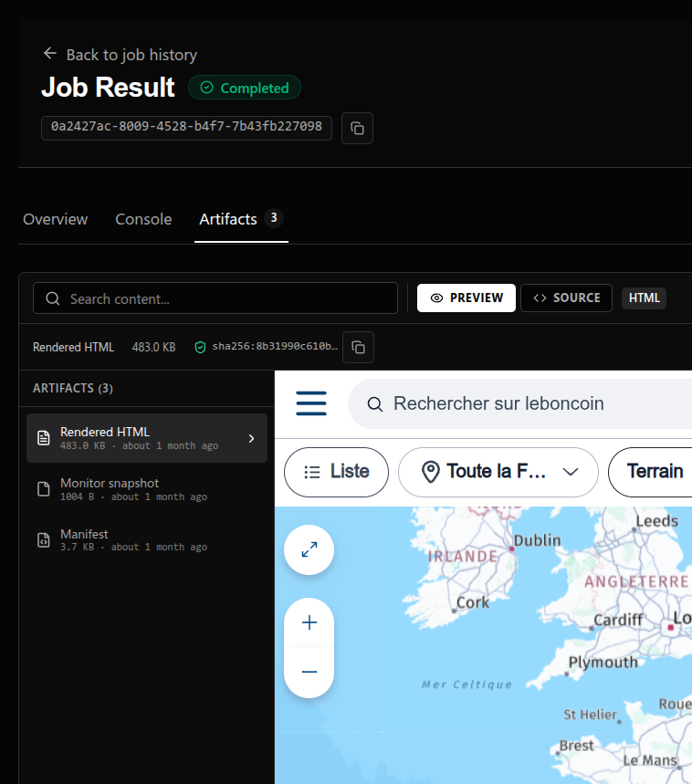Viewport: 692px width, 784px height.
Task: Zoom out on the map
Action: point(309,672)
